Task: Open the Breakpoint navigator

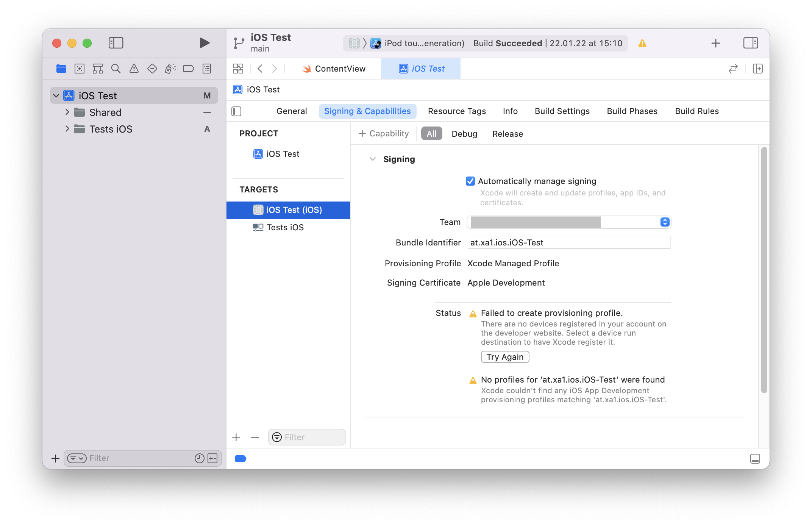Action: click(188, 69)
